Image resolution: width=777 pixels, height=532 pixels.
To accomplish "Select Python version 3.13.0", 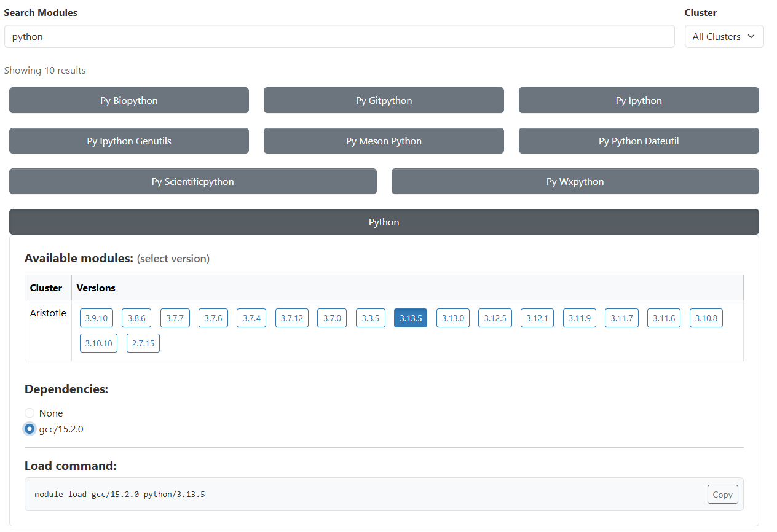I will coord(452,318).
